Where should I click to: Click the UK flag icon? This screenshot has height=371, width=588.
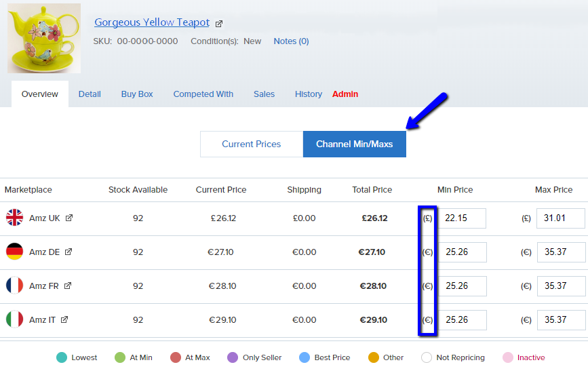(14, 218)
